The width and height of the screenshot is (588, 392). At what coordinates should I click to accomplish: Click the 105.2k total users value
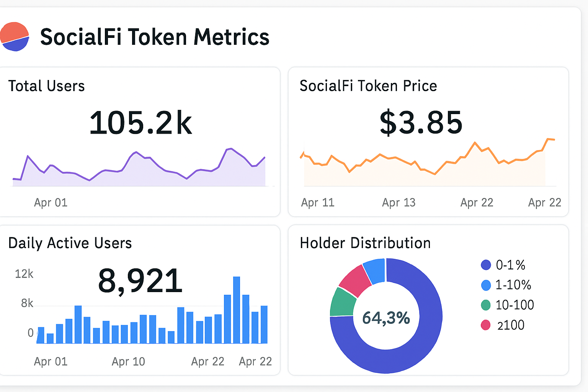pos(141,122)
